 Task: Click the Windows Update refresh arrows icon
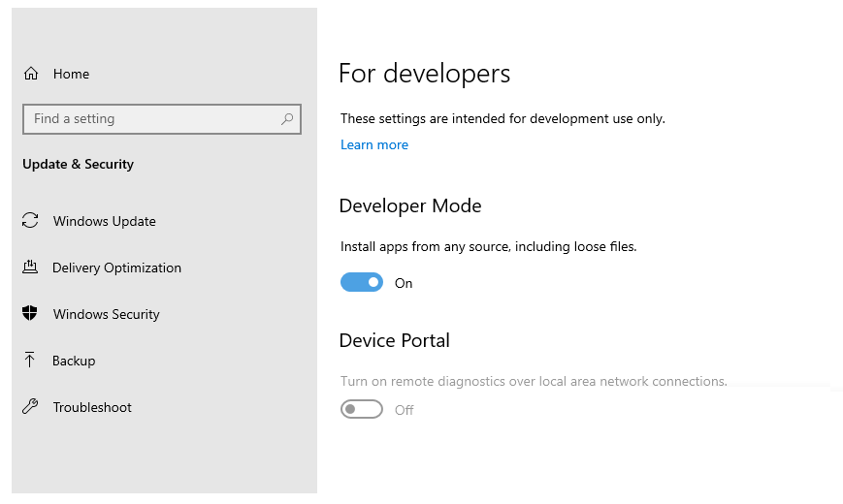[x=30, y=220]
